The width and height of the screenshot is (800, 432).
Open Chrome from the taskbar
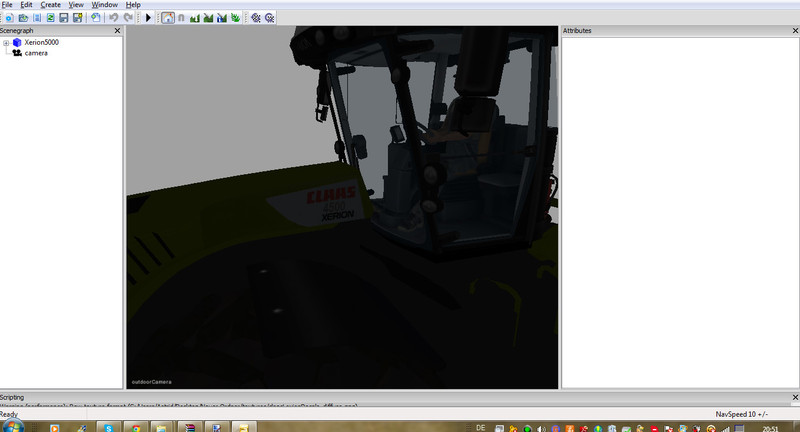pos(136,427)
